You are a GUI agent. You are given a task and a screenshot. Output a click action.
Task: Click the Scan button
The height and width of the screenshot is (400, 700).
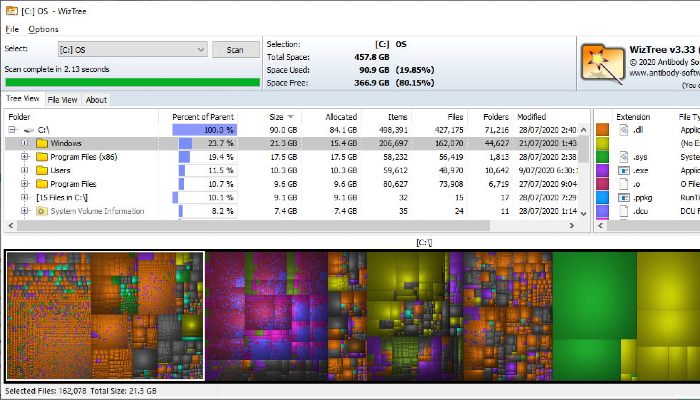pyautogui.click(x=235, y=50)
